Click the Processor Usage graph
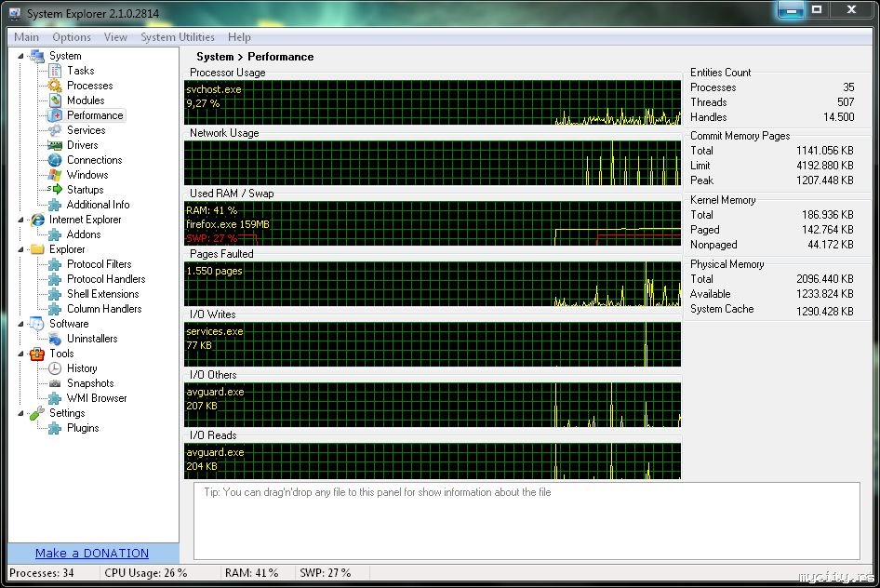 click(x=433, y=102)
